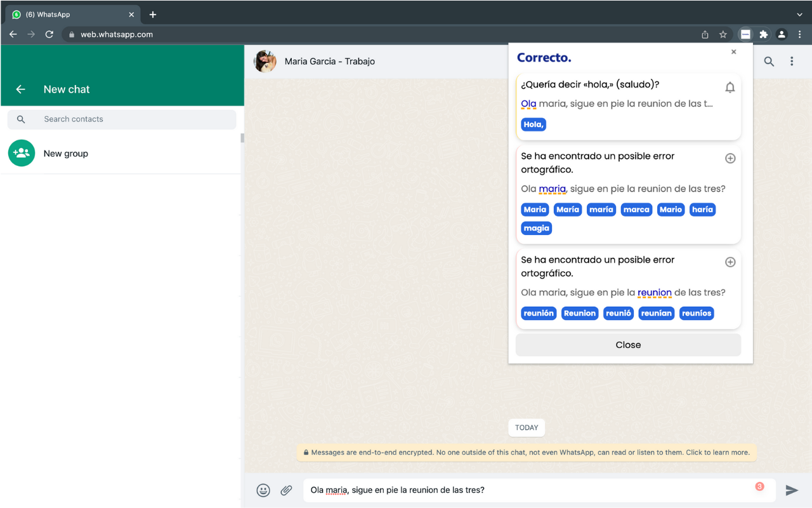Click the red Correcto error count badge
Viewport: 812px width, 508px height.
pyautogui.click(x=759, y=486)
